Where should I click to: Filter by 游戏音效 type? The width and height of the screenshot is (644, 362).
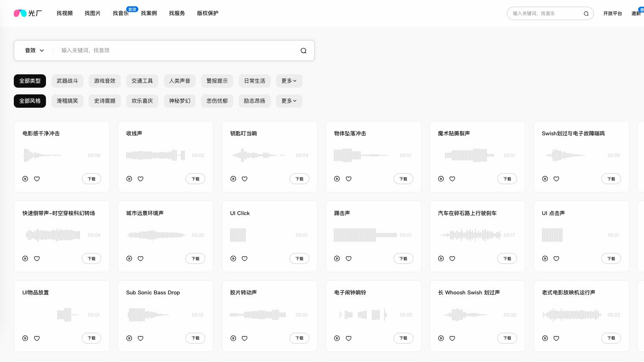click(104, 81)
